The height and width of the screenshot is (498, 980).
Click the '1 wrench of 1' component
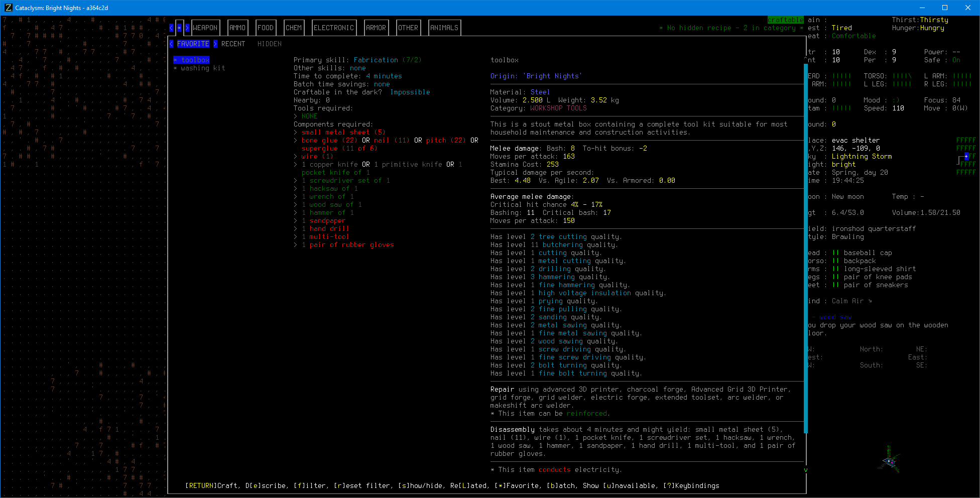pos(328,196)
